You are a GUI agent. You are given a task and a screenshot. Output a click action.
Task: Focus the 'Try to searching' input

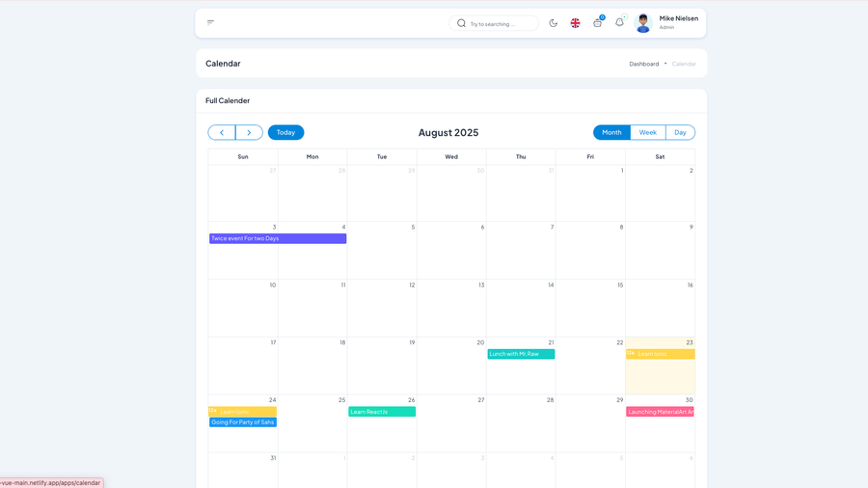tap(502, 24)
